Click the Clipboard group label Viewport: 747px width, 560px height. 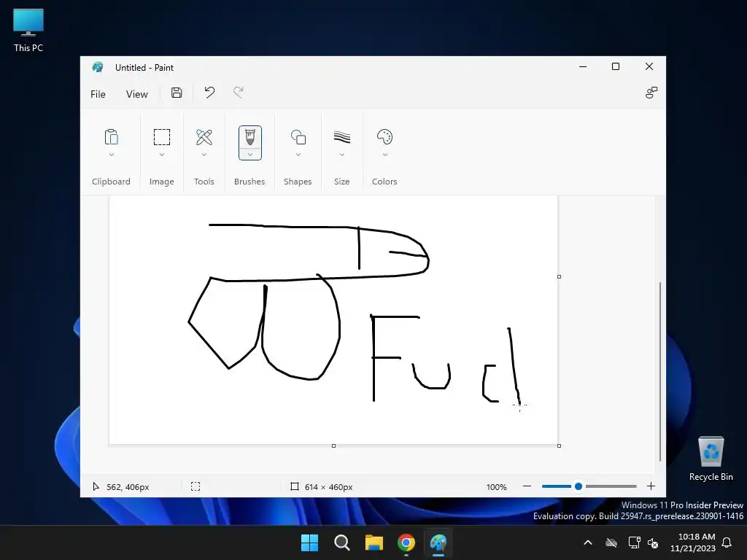[111, 182]
